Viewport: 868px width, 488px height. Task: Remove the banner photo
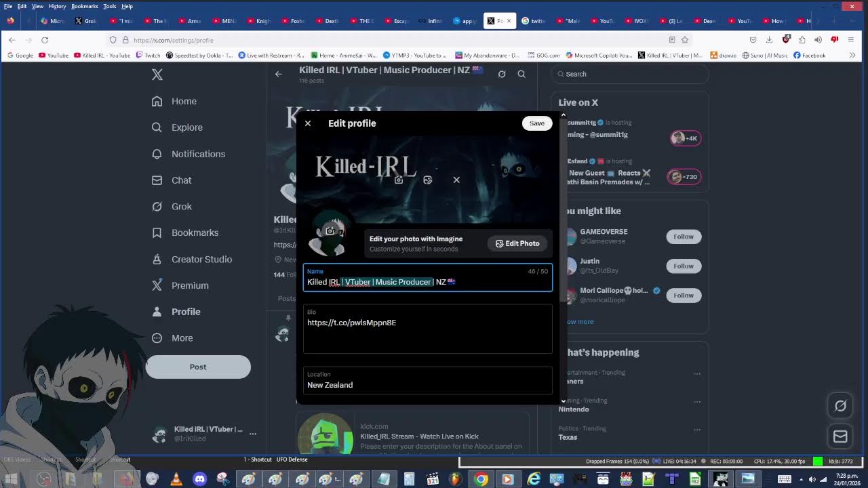pos(456,180)
